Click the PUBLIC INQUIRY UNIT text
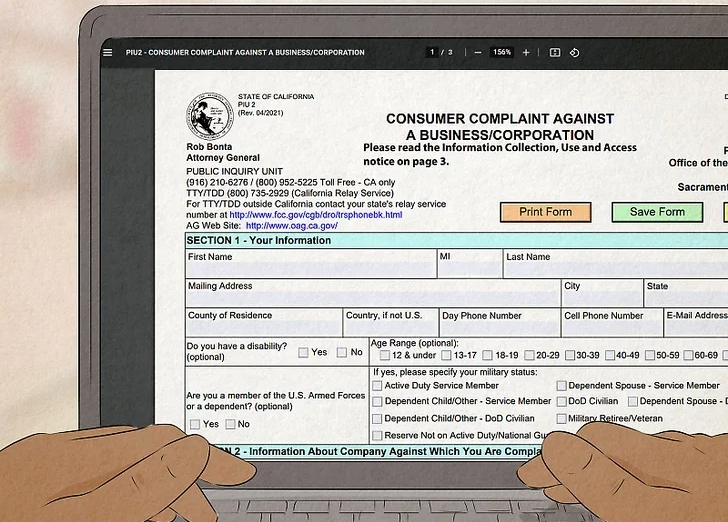Image resolution: width=728 pixels, height=522 pixels. pos(234,171)
